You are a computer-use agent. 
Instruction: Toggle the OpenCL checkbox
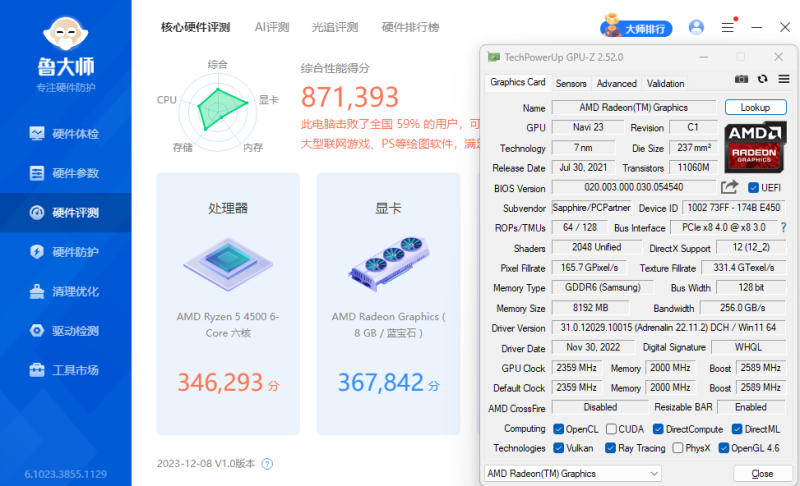click(559, 429)
